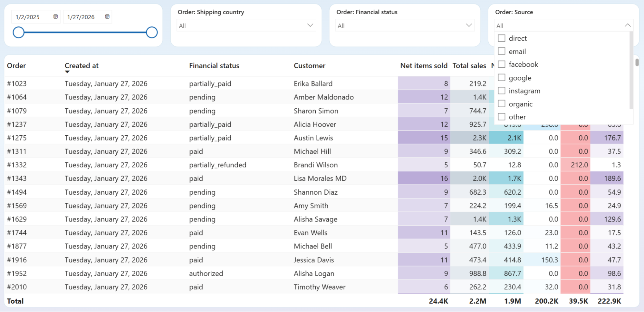Click the 24.4K net items total
This screenshot has height=312, width=644.
pos(438,301)
